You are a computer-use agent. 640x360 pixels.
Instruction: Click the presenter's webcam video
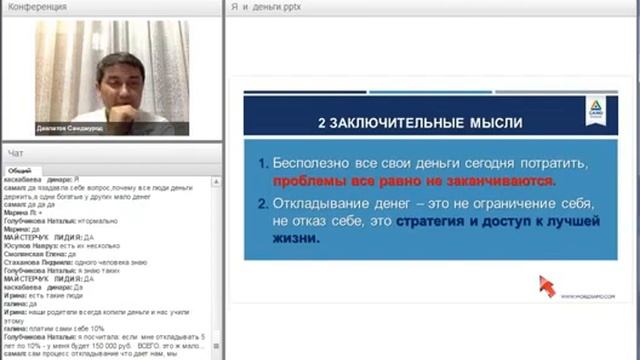[112, 78]
